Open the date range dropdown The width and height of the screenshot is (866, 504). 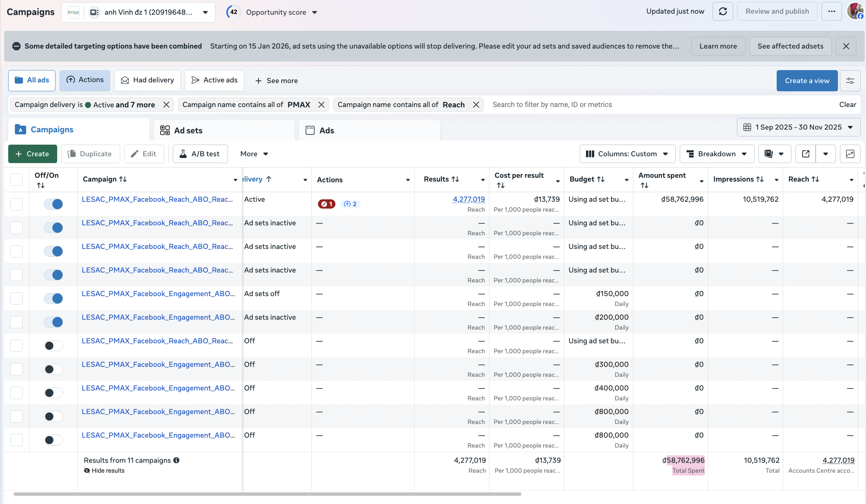point(798,128)
